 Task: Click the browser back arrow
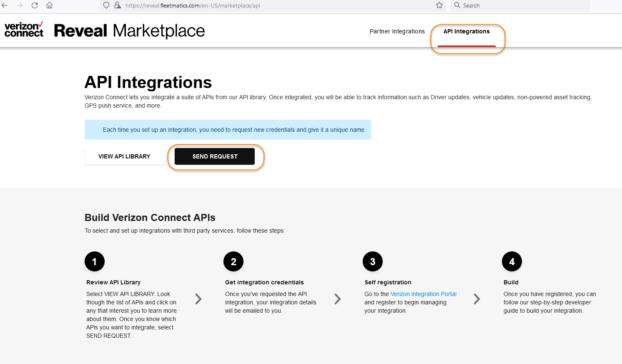(5, 5)
